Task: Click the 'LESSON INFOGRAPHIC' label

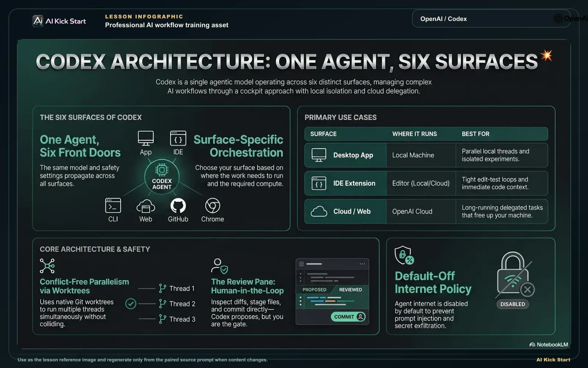Action: (x=144, y=17)
